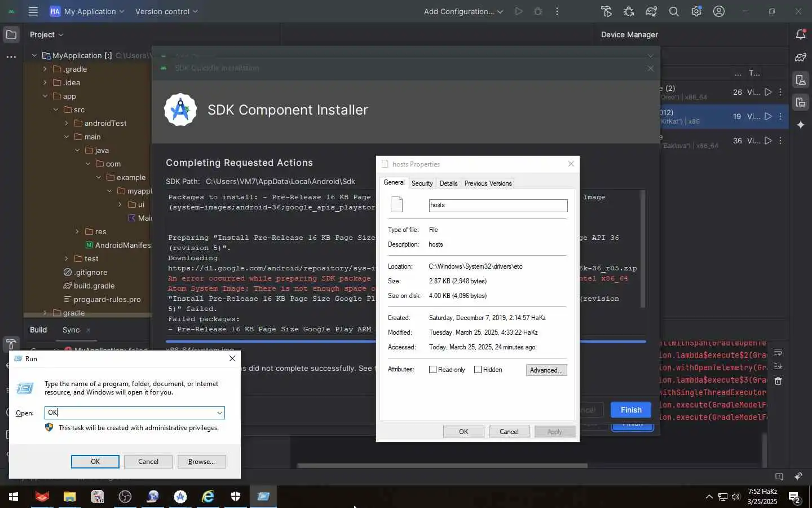Viewport: 812px width, 508px height.
Task: Open the main hamburger menu
Action: [x=33, y=11]
